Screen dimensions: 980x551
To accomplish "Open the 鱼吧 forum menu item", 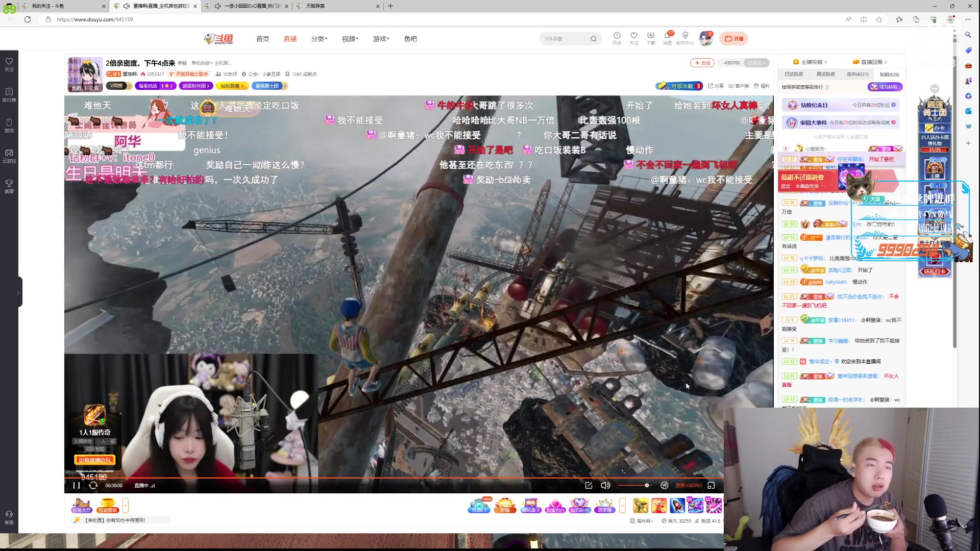I will [410, 39].
